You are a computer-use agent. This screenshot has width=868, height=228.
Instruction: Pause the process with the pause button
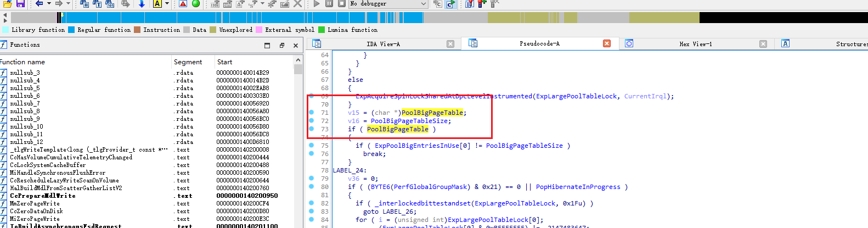(x=329, y=4)
